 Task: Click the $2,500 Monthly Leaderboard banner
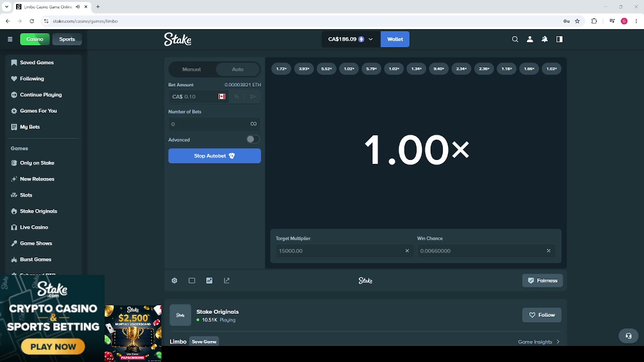click(133, 333)
